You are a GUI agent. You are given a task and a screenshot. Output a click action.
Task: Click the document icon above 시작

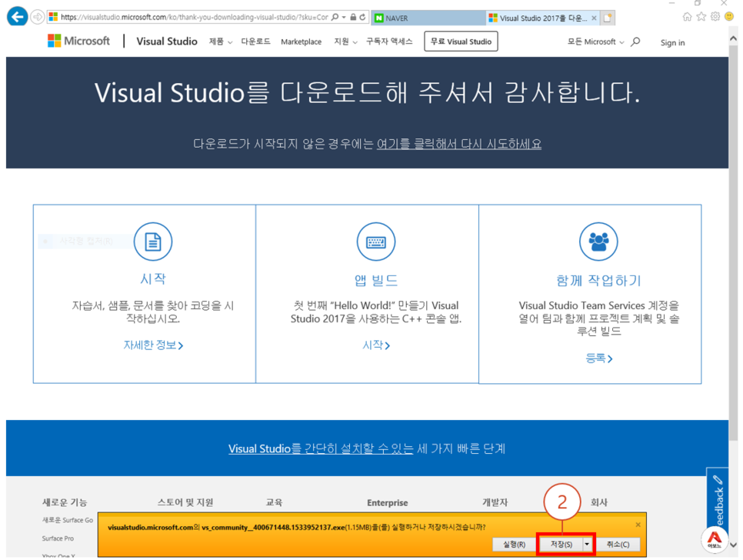click(152, 242)
